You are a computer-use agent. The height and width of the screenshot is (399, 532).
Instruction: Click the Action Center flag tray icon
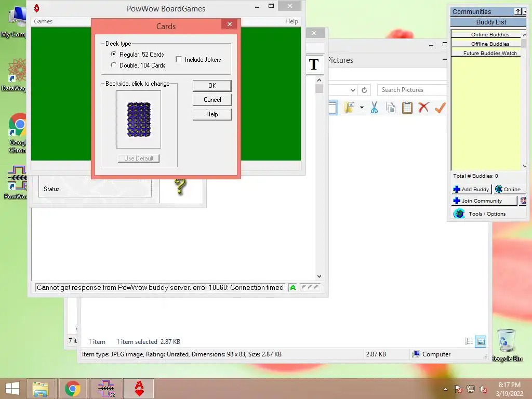click(x=458, y=389)
